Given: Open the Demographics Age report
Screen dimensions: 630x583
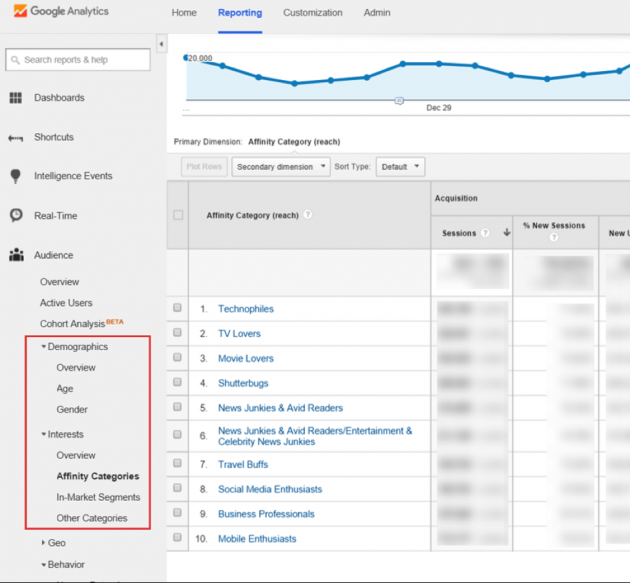Looking at the screenshot, I should [65, 389].
